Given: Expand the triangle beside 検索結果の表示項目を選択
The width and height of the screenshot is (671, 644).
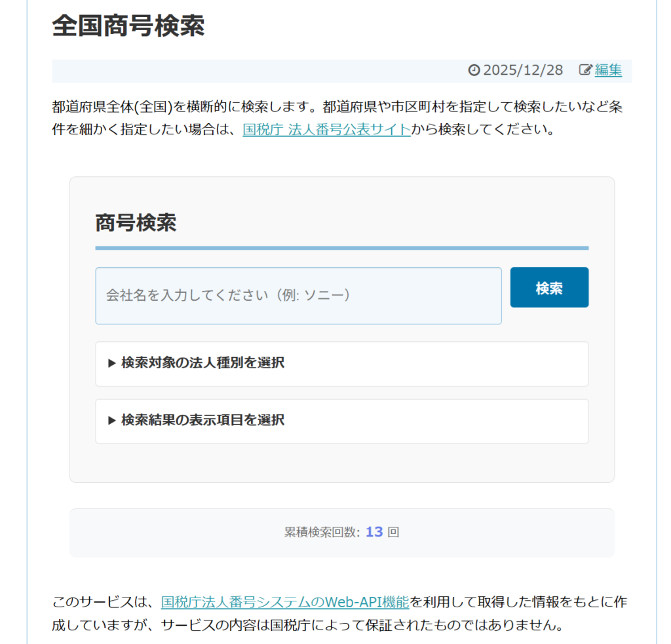Looking at the screenshot, I should click(112, 421).
